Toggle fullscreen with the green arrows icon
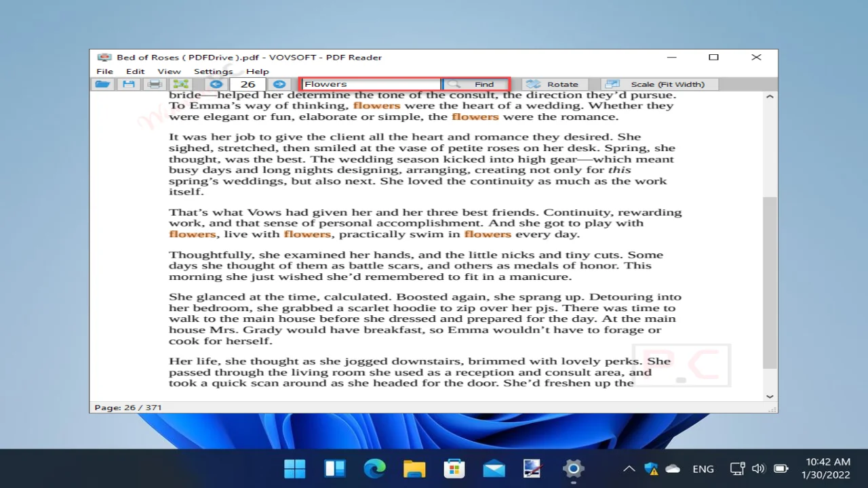This screenshot has height=488, width=868. 180,84
